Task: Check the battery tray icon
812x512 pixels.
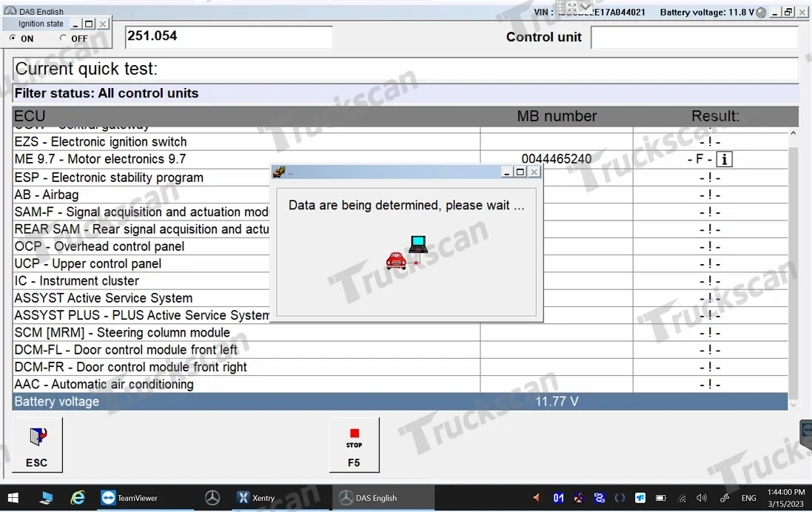Action: click(661, 498)
